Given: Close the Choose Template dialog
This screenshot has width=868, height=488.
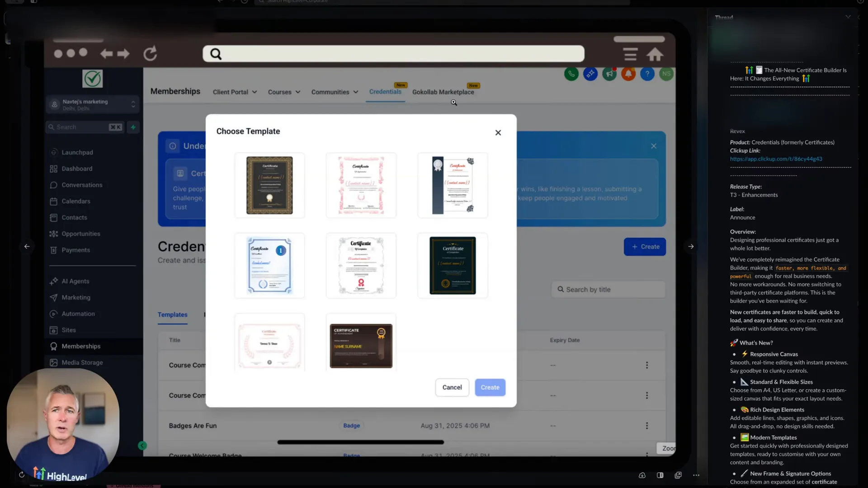Looking at the screenshot, I should pyautogui.click(x=498, y=132).
